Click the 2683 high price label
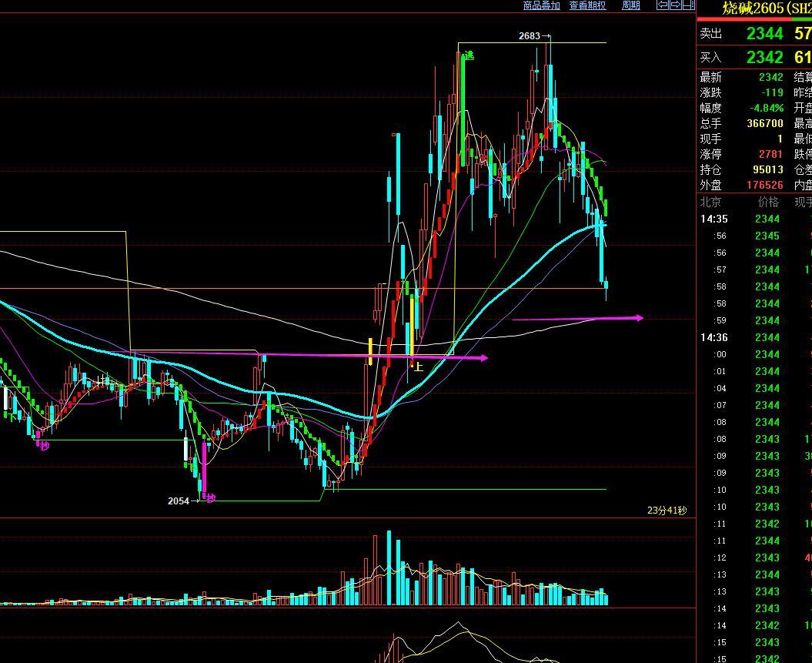The width and height of the screenshot is (812, 663). point(530,35)
